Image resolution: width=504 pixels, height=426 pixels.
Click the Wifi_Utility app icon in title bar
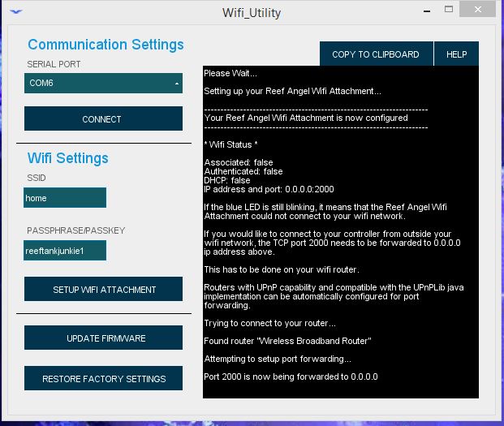pyautogui.click(x=15, y=12)
